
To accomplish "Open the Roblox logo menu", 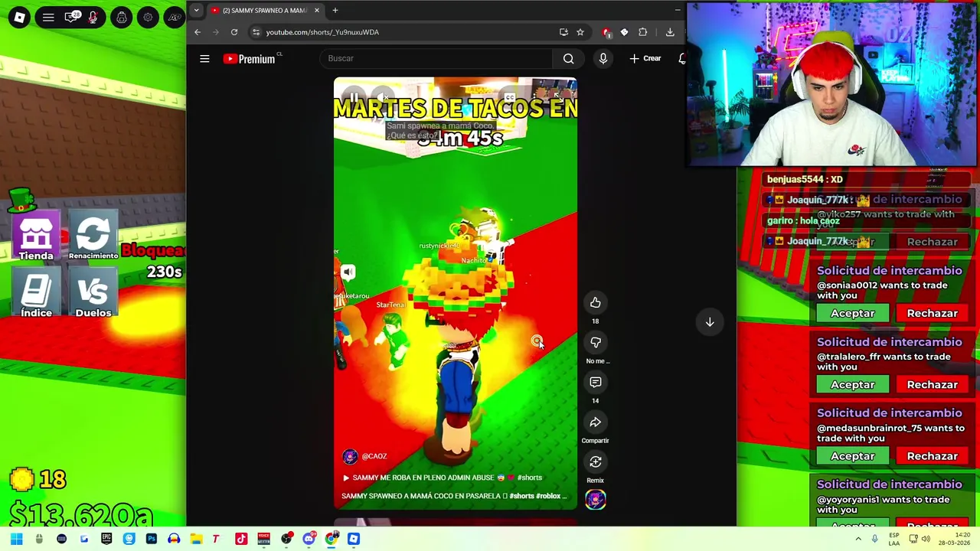I will click(x=19, y=17).
